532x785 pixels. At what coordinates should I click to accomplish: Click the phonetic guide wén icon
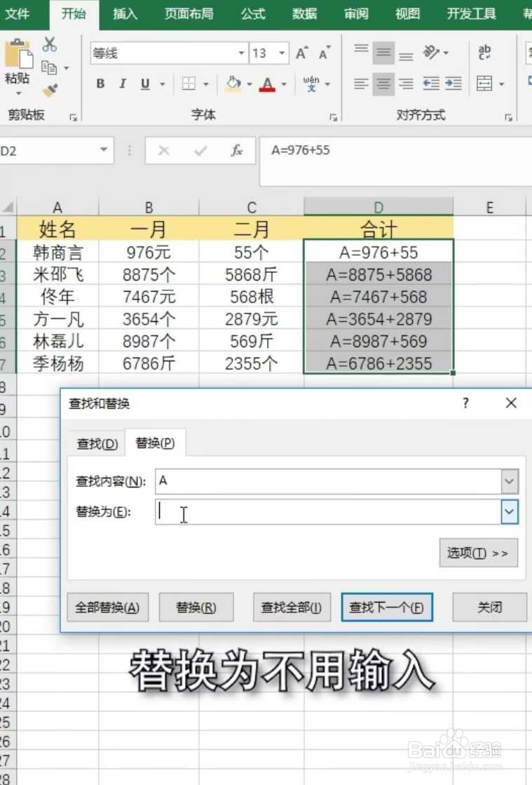311,83
